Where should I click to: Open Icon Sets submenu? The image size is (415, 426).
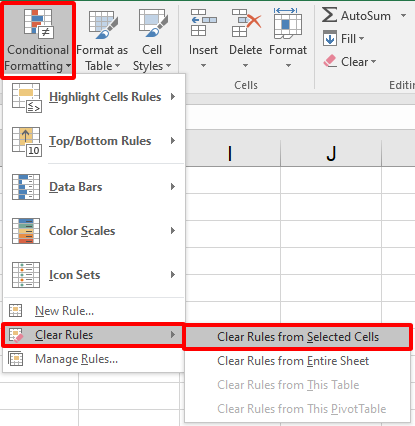click(94, 275)
